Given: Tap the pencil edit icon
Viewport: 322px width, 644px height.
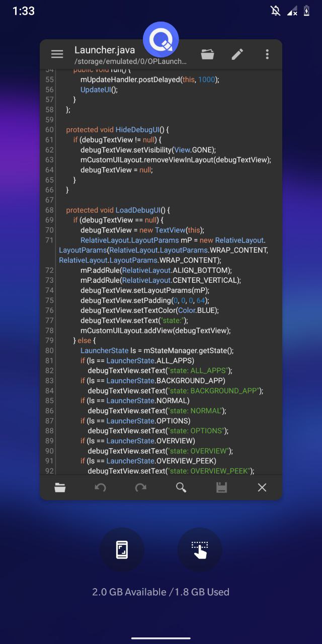Looking at the screenshot, I should pyautogui.click(x=237, y=54).
